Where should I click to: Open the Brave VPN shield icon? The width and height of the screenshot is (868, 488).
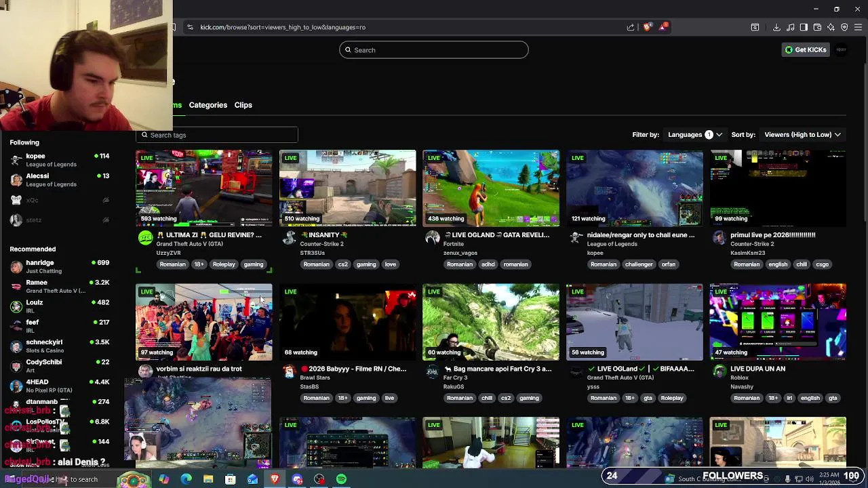point(844,27)
